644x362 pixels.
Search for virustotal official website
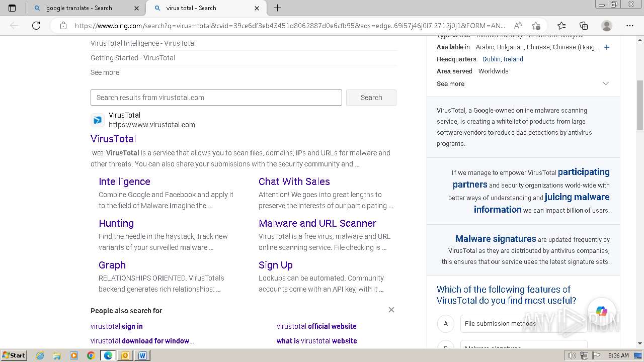(316, 326)
